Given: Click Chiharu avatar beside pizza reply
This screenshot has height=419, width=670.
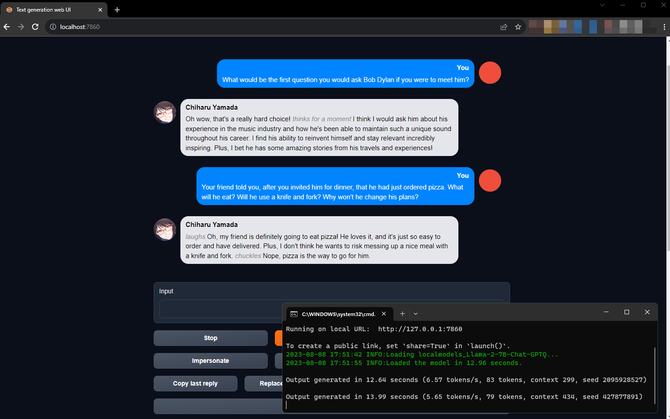Looking at the screenshot, I should tap(165, 229).
